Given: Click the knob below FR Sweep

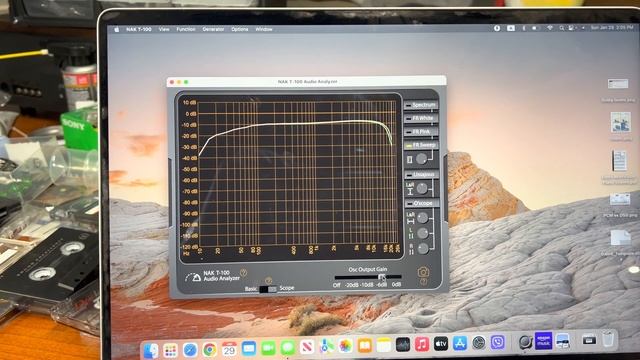Looking at the screenshot, I should click(x=422, y=159).
